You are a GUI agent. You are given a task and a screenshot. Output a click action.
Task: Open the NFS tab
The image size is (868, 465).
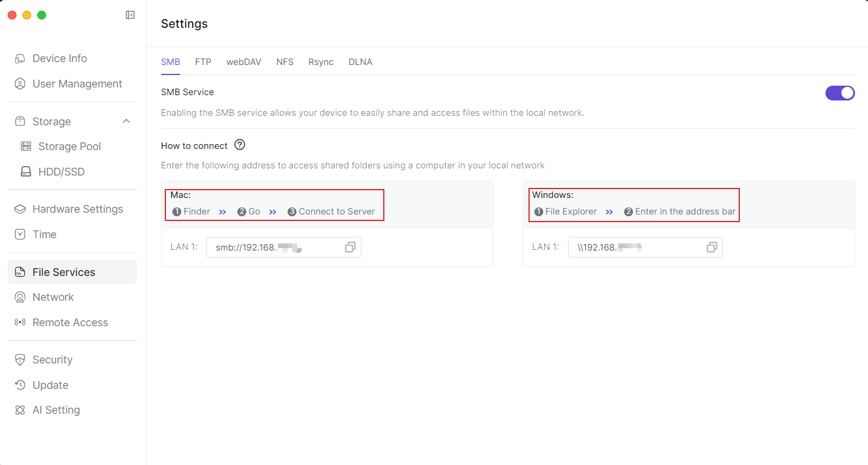click(x=285, y=62)
